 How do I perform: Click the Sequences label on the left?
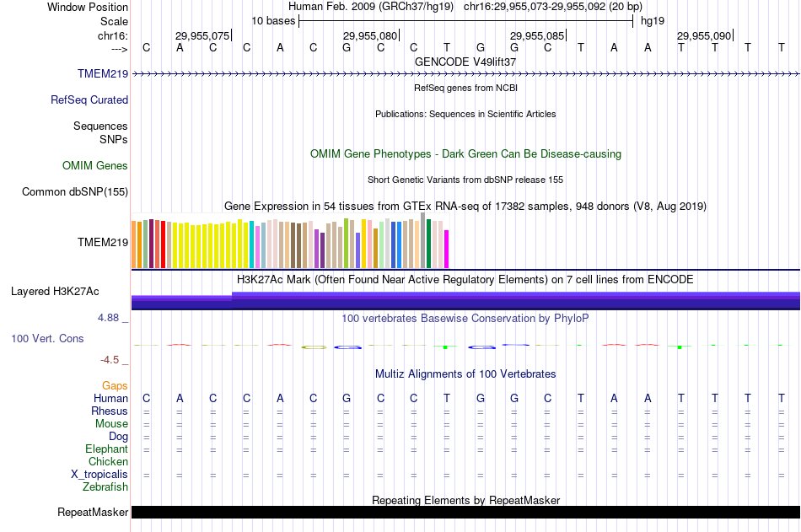100,126
